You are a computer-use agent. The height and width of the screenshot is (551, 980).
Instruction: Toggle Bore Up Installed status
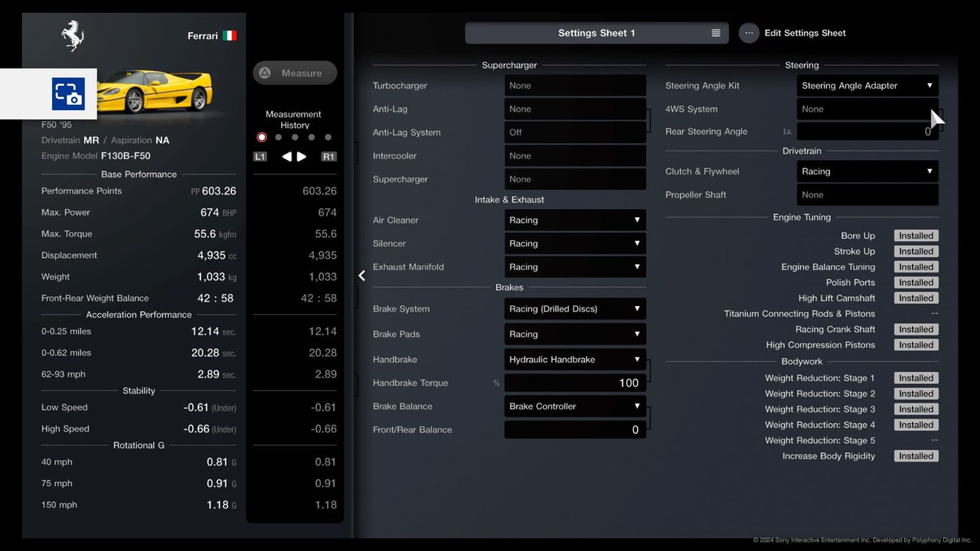[x=916, y=236]
